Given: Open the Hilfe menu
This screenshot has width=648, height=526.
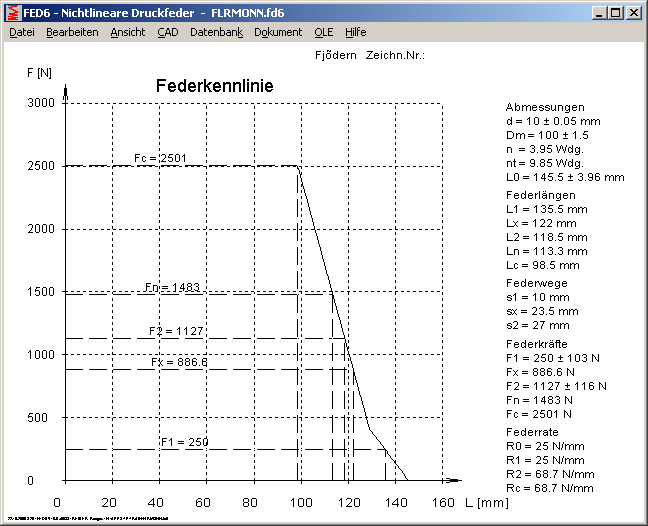Looking at the screenshot, I should [356, 32].
